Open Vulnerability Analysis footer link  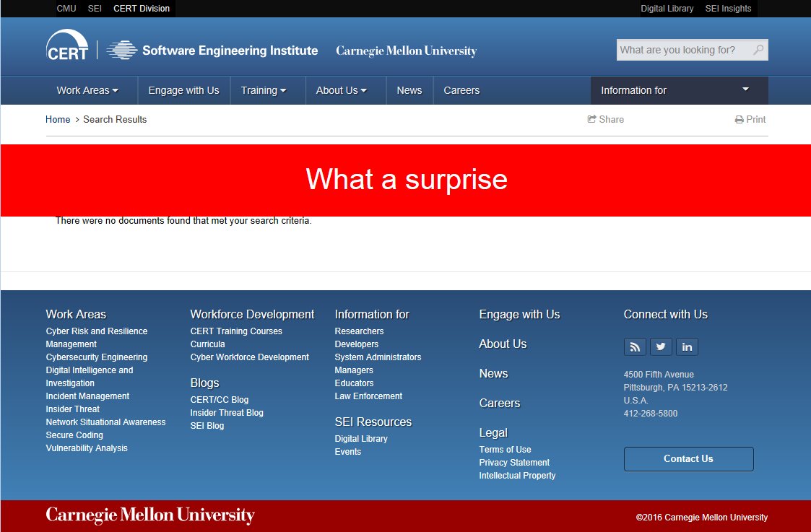(x=87, y=448)
